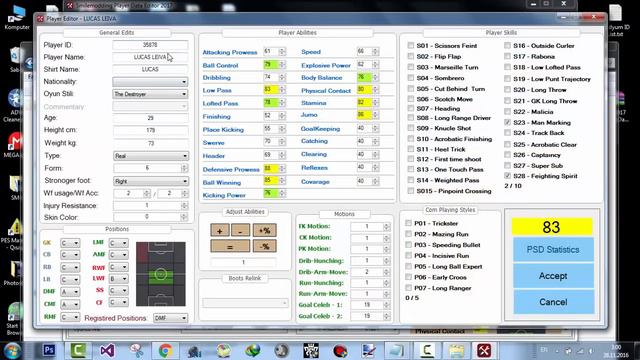640x360 pixels.
Task: Open Visual Studio from the taskbar
Action: (x=107, y=350)
